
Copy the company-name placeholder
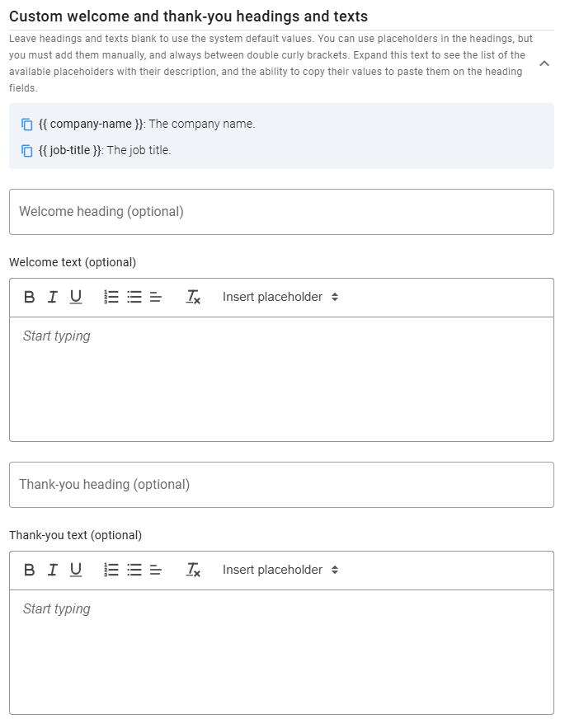pos(26,124)
